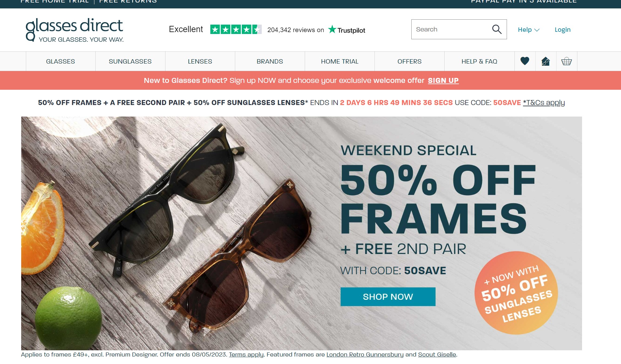The width and height of the screenshot is (621, 364).
Task: Go to the Offers tab
Action: (409, 61)
